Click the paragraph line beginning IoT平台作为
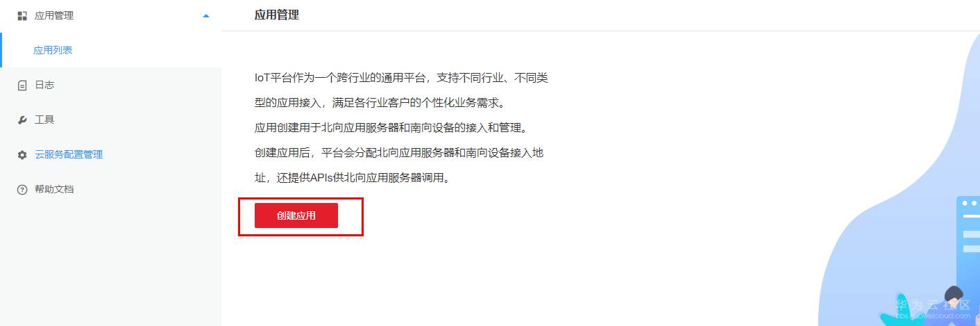 coord(401,77)
